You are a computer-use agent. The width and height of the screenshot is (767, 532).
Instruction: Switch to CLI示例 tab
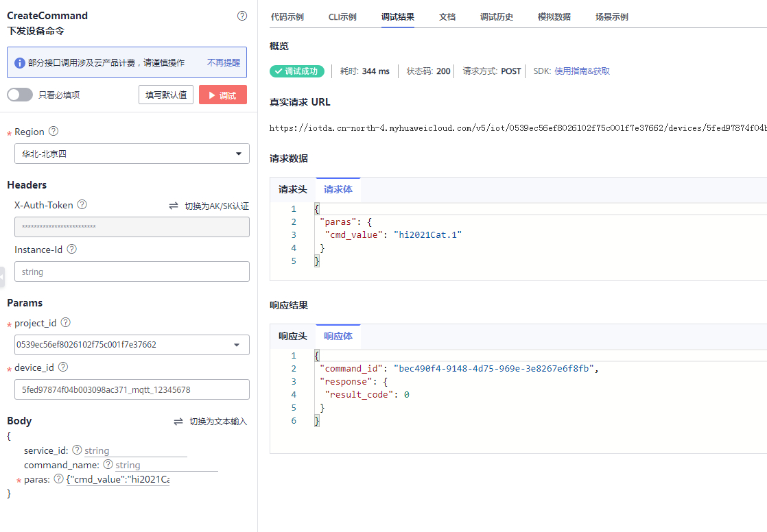click(342, 16)
